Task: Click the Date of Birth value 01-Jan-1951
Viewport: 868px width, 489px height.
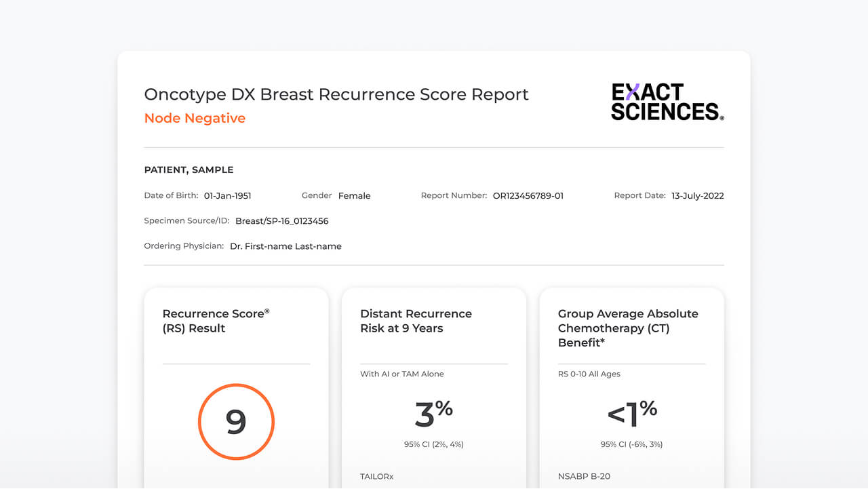Action: click(228, 196)
